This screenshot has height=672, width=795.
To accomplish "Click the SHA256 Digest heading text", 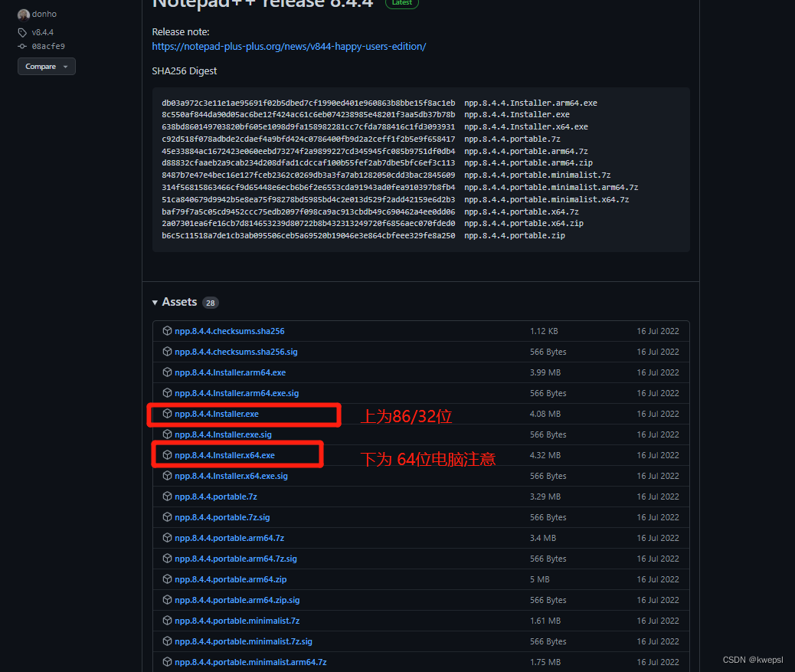I will 185,71.
